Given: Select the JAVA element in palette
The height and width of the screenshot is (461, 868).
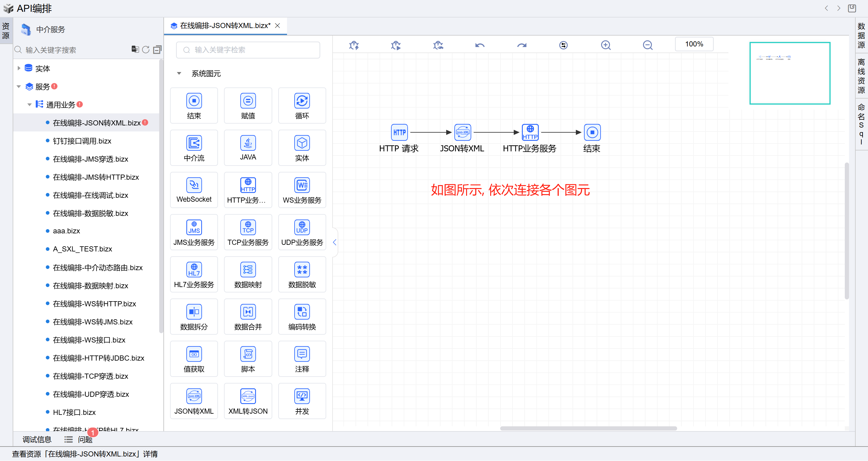Looking at the screenshot, I should [248, 148].
